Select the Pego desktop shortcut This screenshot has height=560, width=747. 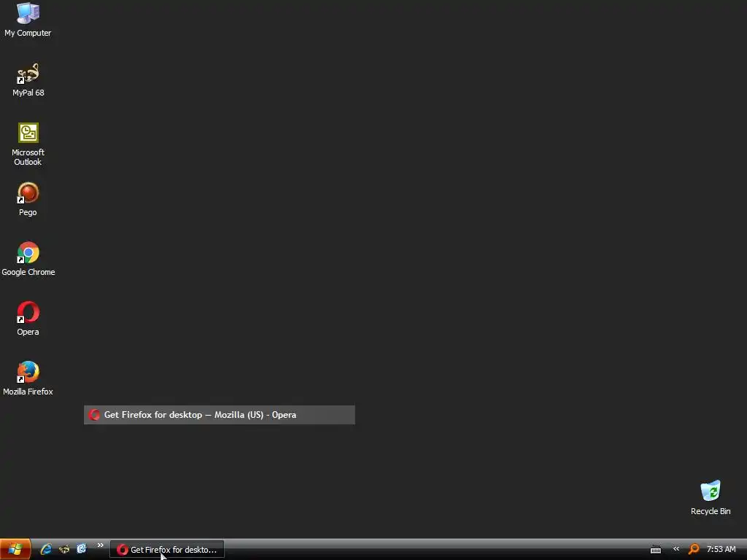coord(28,200)
